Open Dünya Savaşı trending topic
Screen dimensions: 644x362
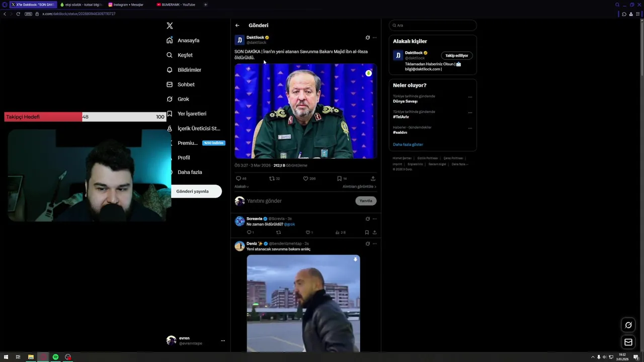tap(405, 101)
